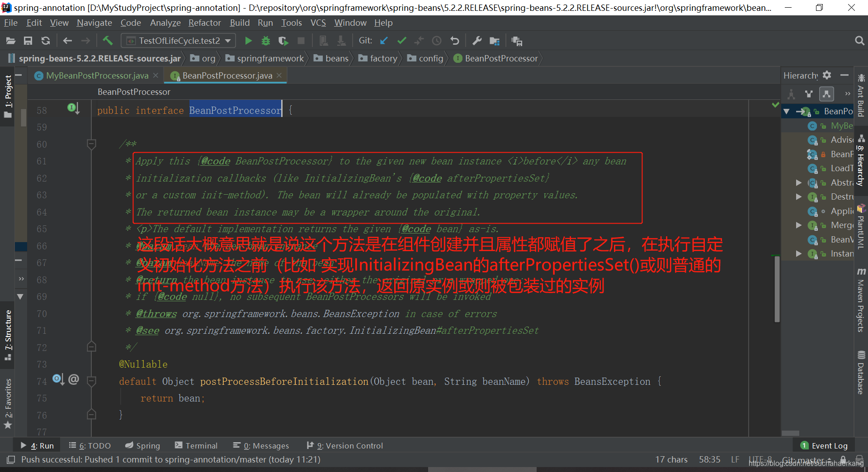Viewport: 868px width, 472px height.
Task: Open the Spring tool window button
Action: 142,446
